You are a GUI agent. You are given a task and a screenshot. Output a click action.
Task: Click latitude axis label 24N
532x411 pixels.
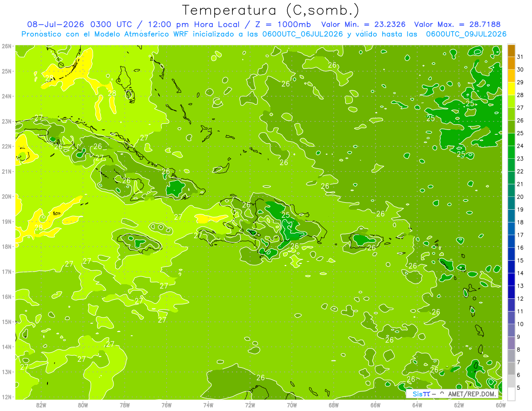click(7, 96)
